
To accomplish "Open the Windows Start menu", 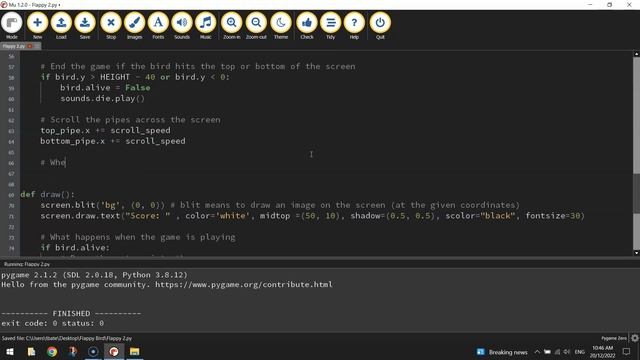I will tap(10, 351).
